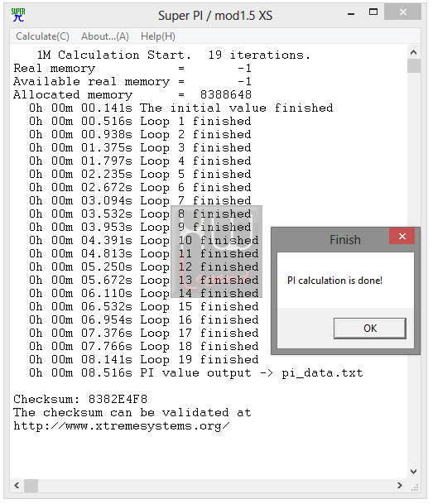Click the Checksum 8382E4F8 line

(80, 399)
